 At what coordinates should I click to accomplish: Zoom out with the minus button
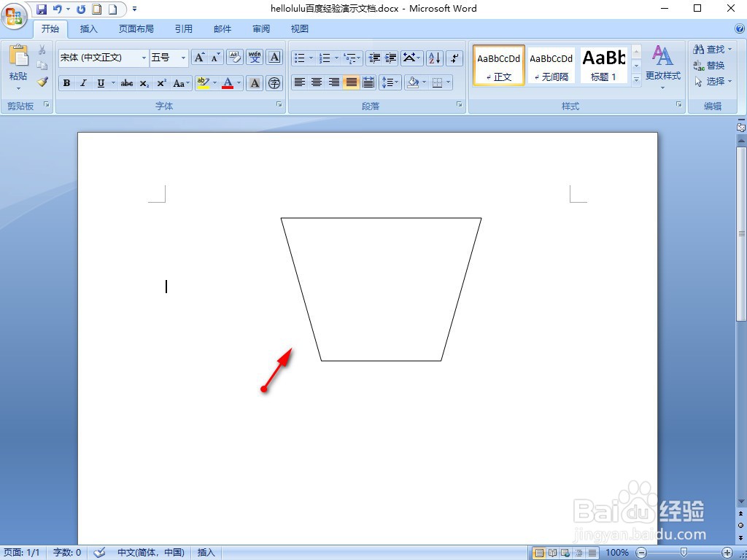click(x=642, y=553)
